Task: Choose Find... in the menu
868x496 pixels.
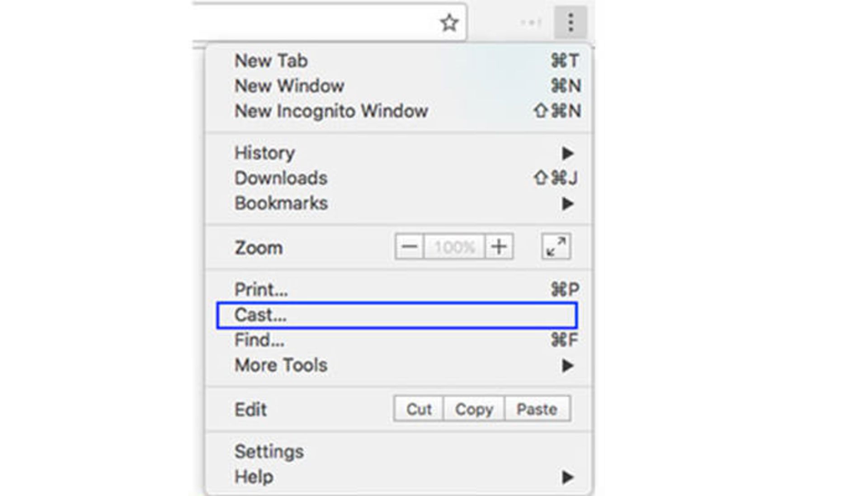Action: coord(259,340)
